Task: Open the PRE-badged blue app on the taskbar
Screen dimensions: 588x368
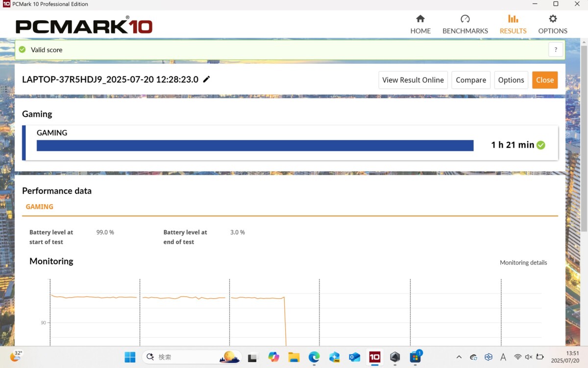Action: coord(335,357)
